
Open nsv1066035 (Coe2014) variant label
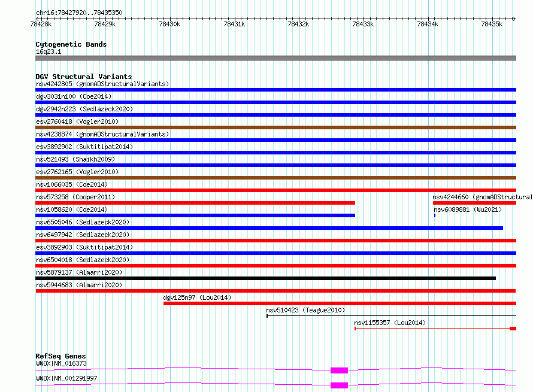click(72, 184)
